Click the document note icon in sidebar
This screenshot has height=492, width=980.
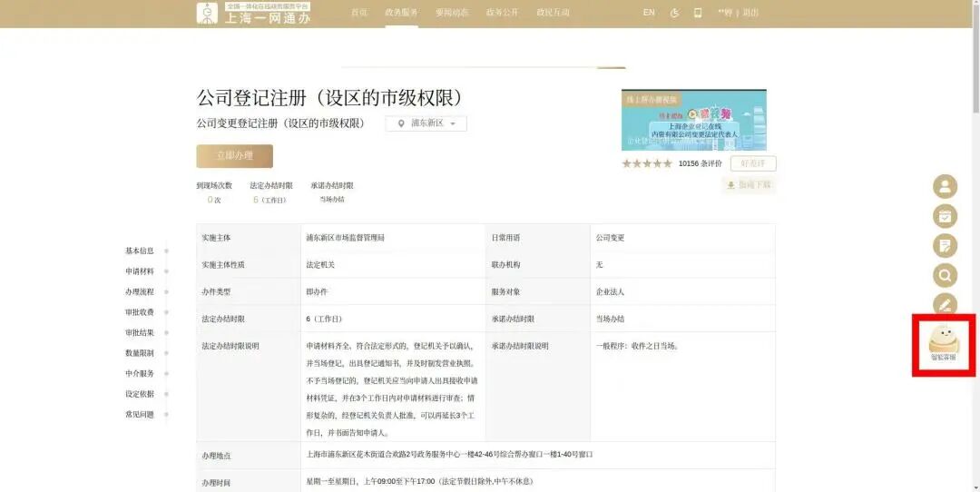(945, 246)
